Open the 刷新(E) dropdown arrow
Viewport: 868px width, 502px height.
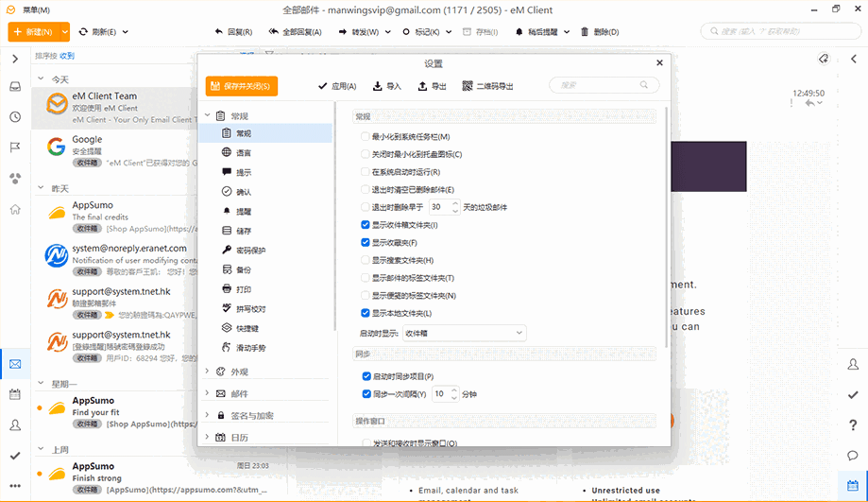point(125,31)
